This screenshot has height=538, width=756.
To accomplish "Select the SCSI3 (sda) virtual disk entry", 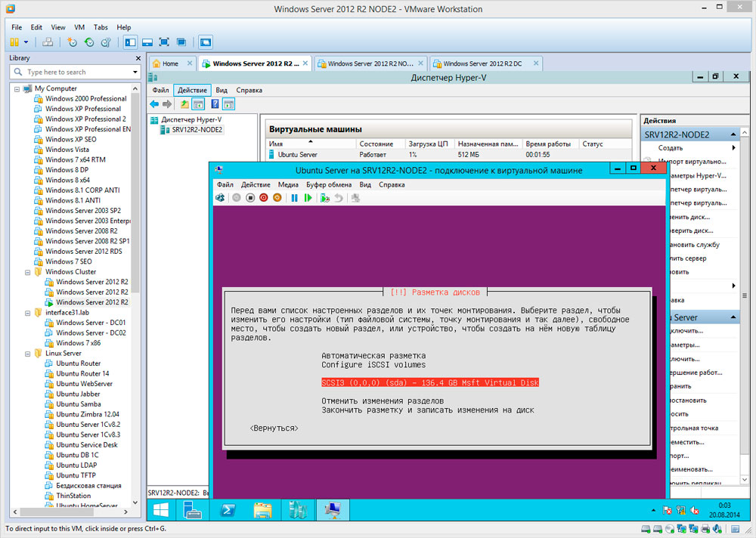I will tap(430, 383).
